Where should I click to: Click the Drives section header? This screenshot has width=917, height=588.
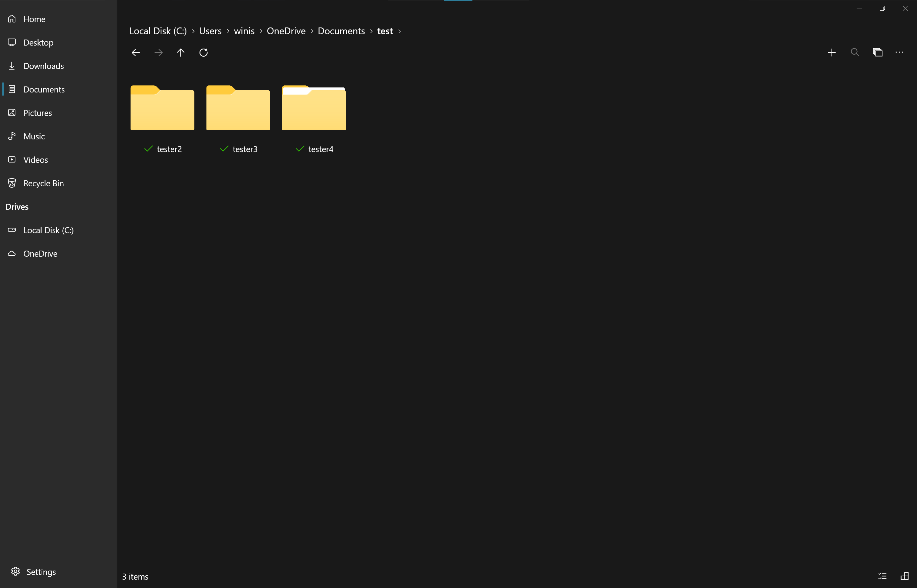pos(17,207)
